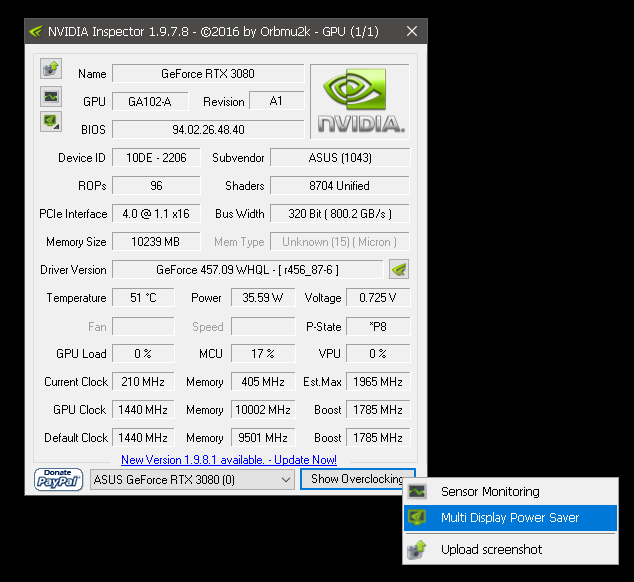The image size is (634, 582).
Task: Click the Est.Max label
Action: [x=322, y=382]
